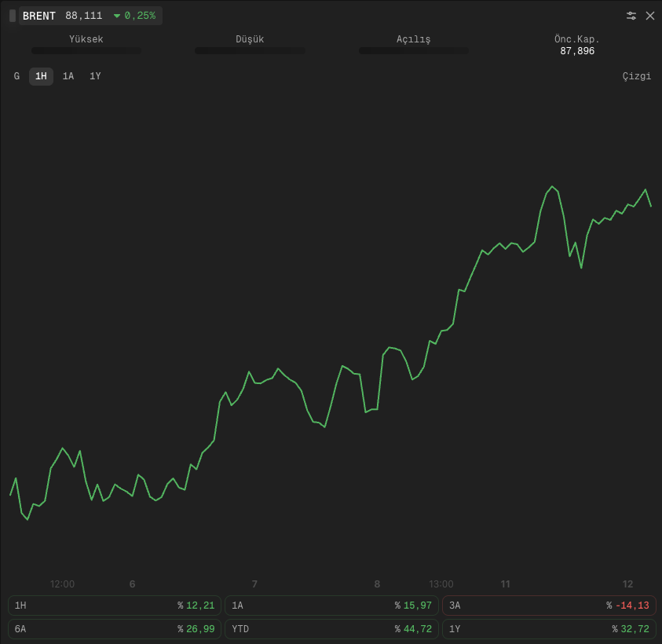Select the 1H weekly timeframe
Viewport: 662px width, 644px height.
click(x=41, y=76)
